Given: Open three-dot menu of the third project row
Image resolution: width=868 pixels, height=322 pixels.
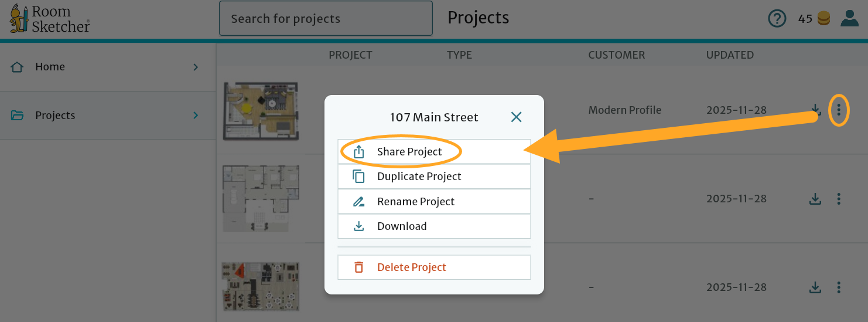Looking at the screenshot, I should click(839, 287).
